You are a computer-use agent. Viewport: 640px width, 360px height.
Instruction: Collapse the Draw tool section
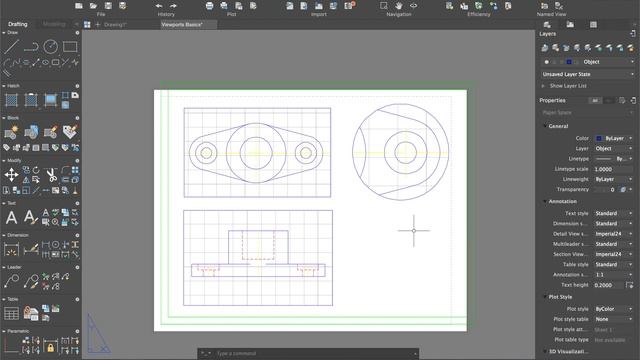[4, 32]
